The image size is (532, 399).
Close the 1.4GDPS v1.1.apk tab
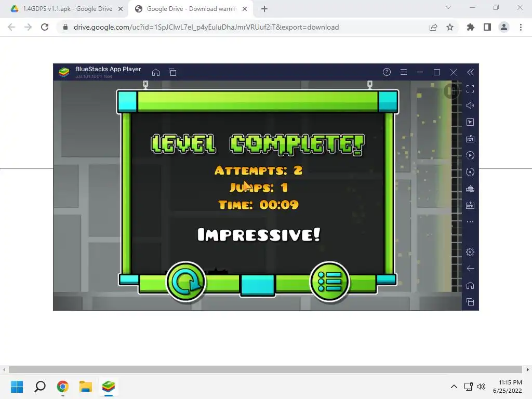121,9
